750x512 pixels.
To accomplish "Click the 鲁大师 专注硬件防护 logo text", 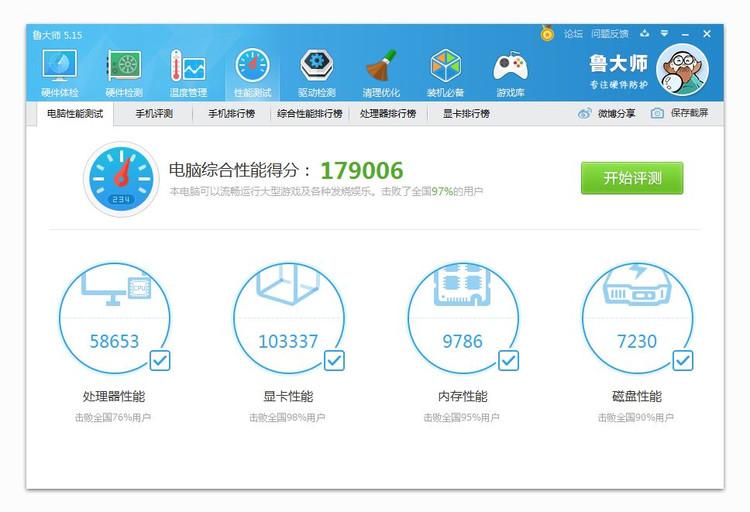I will point(618,71).
